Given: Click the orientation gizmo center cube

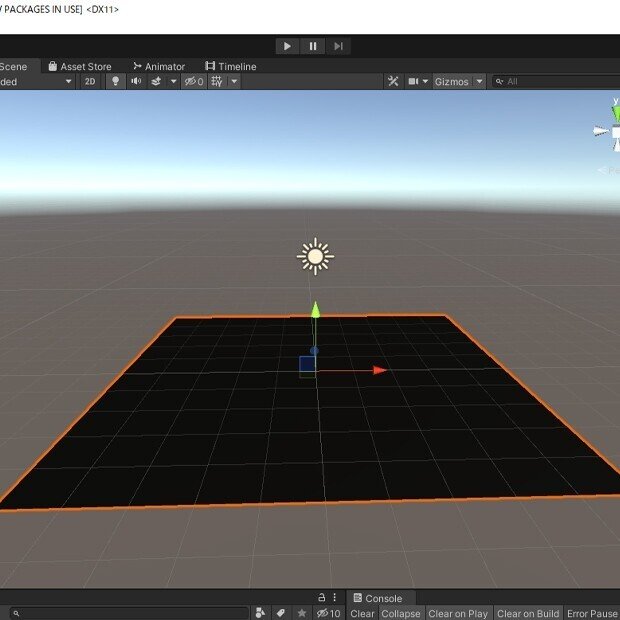Looking at the screenshot, I should pos(616,132).
